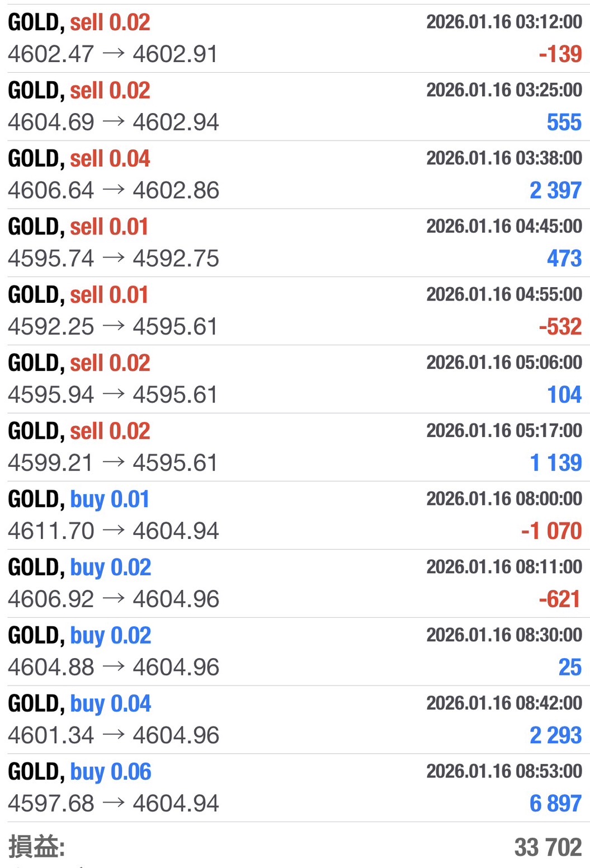Click the -1 070 loss value
This screenshot has height=868, width=590.
551,531
